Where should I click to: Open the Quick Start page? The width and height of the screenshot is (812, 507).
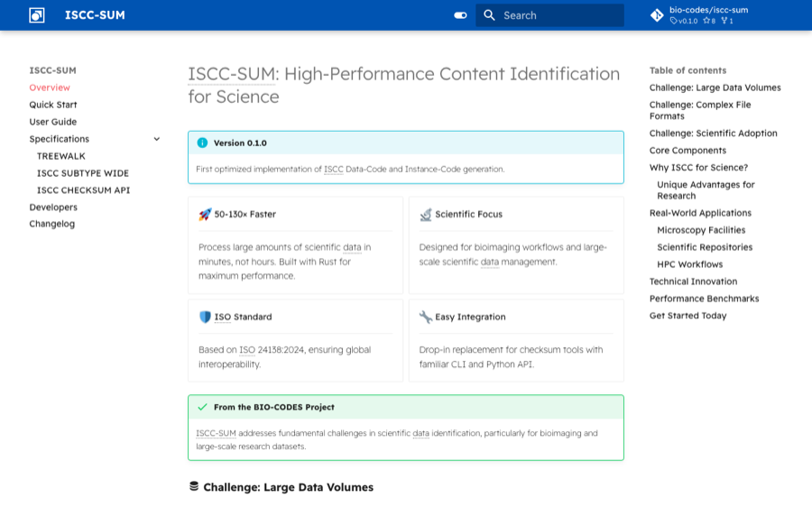tap(53, 105)
